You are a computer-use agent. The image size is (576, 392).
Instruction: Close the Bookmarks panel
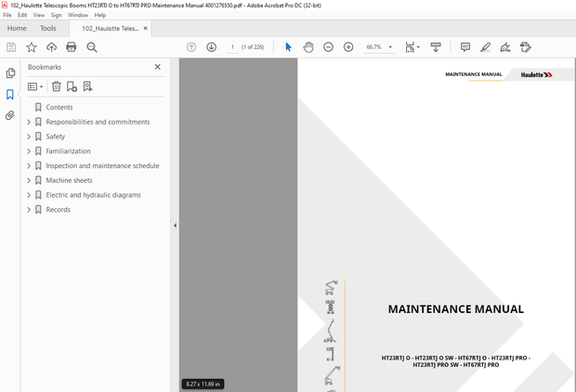pyautogui.click(x=158, y=67)
